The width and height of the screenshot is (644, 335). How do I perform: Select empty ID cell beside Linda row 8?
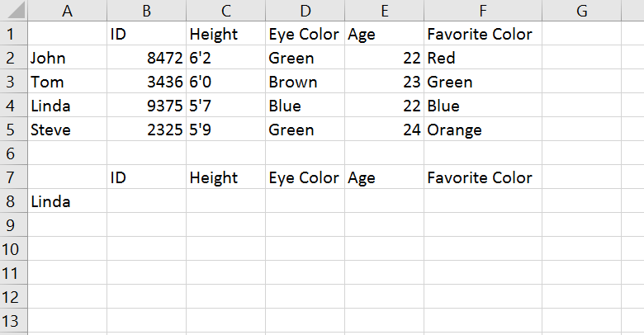tap(147, 201)
